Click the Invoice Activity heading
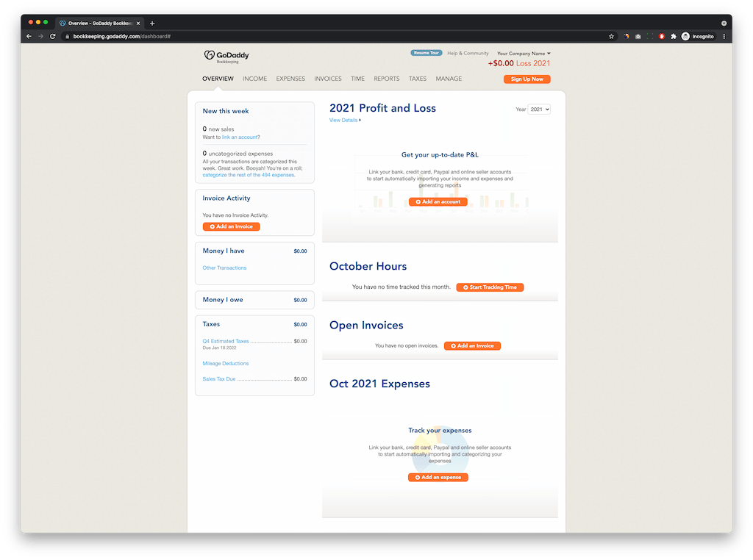Screen dimensions: 753x560 [226, 198]
